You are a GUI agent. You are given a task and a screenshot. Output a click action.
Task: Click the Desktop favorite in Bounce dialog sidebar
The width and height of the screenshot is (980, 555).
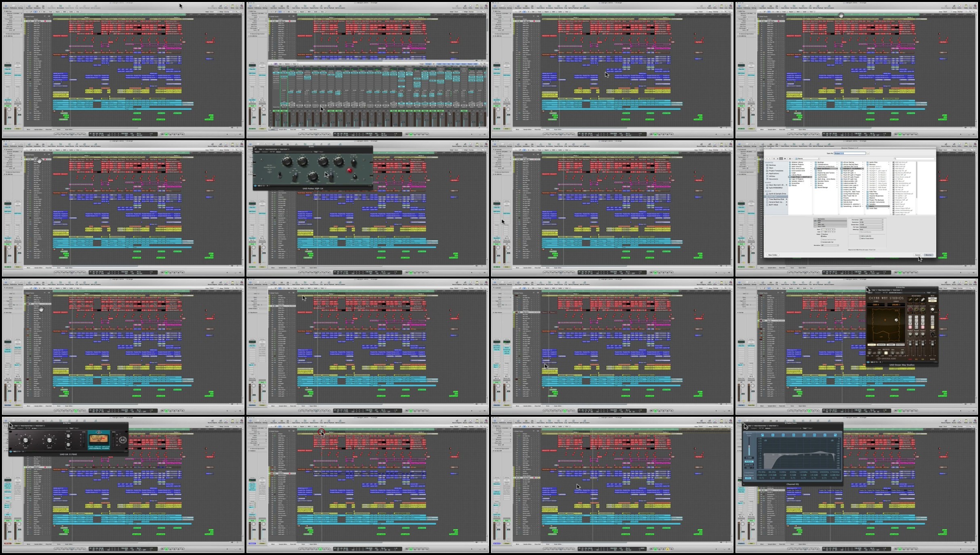772,165
